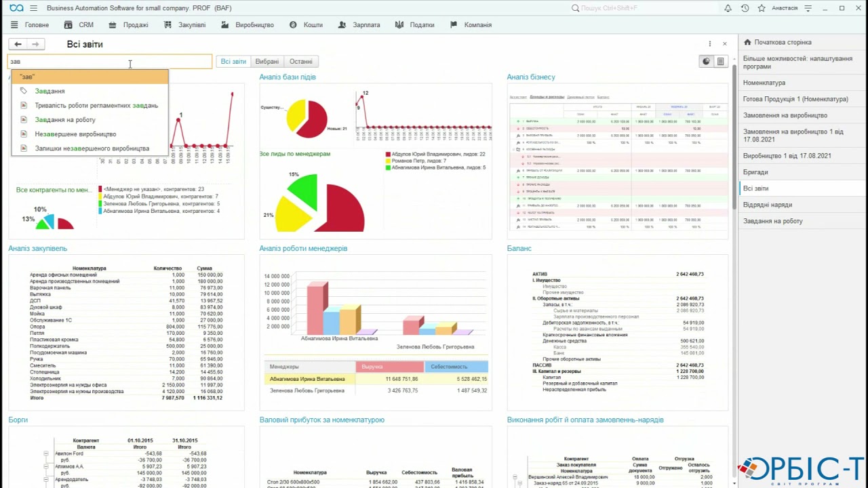Select the Останні filter tab
The image size is (868, 488).
point(301,61)
